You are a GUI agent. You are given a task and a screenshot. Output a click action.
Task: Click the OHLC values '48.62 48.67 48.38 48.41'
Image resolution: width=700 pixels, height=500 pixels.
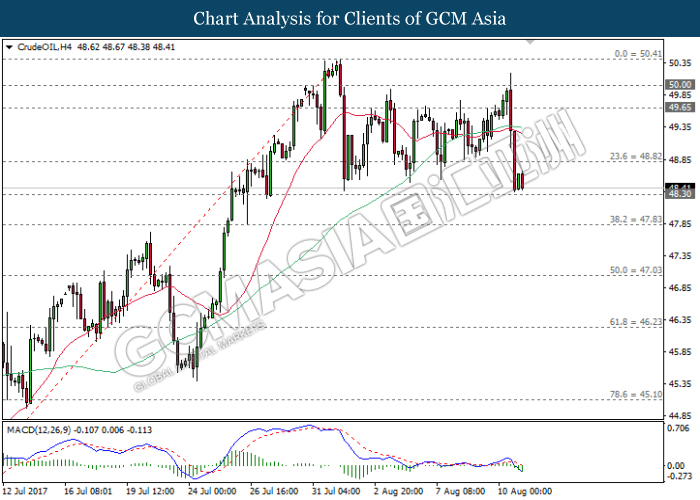pos(126,47)
